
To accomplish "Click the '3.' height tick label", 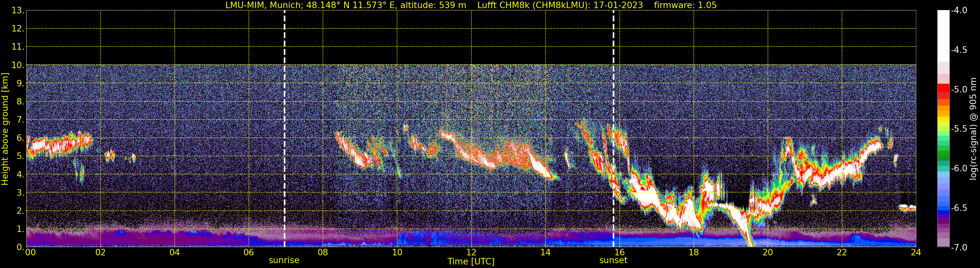I will coord(20,193).
